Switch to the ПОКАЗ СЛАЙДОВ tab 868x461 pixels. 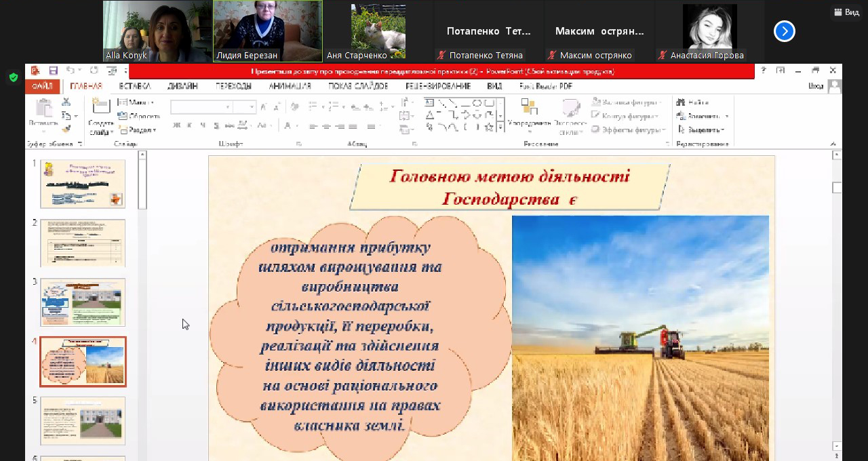[x=358, y=86]
